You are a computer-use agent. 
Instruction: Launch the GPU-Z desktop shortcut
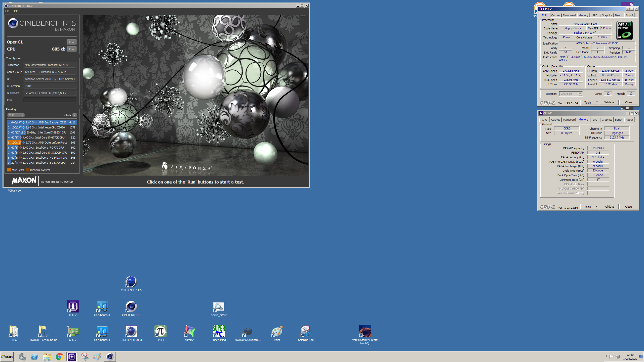coord(73,333)
